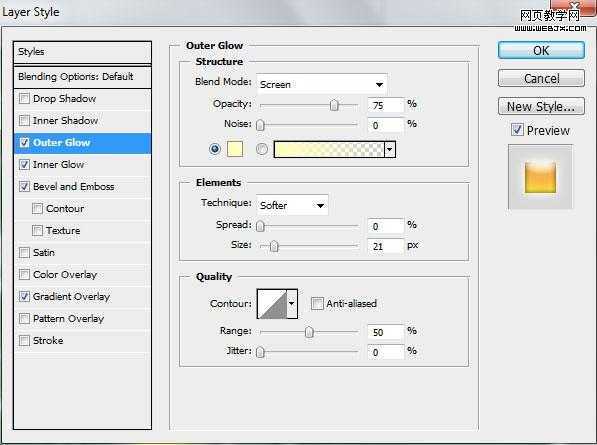Image resolution: width=597 pixels, height=445 pixels.
Task: Enable the Inner Shadow checkbox
Action: 24,121
